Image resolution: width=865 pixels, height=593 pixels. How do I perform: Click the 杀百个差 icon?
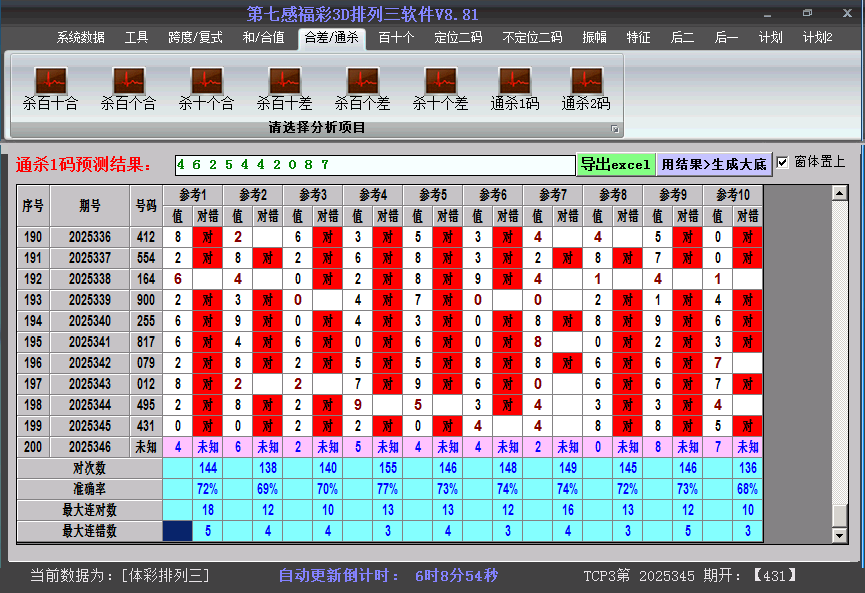[362, 81]
